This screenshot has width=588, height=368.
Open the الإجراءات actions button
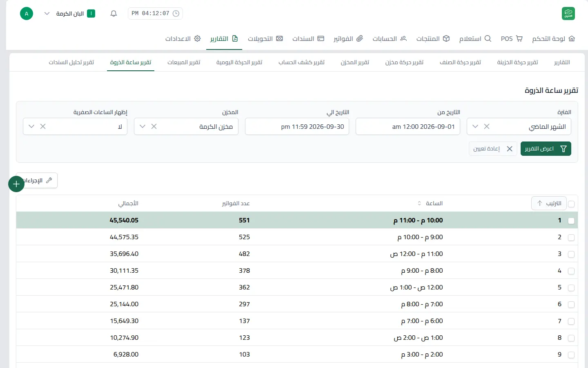[37, 180]
